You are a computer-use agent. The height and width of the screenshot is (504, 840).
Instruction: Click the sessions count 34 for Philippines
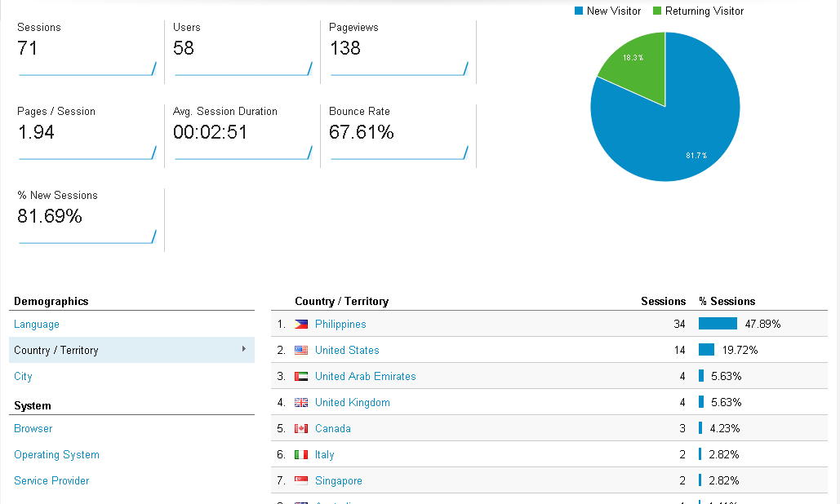679,325
